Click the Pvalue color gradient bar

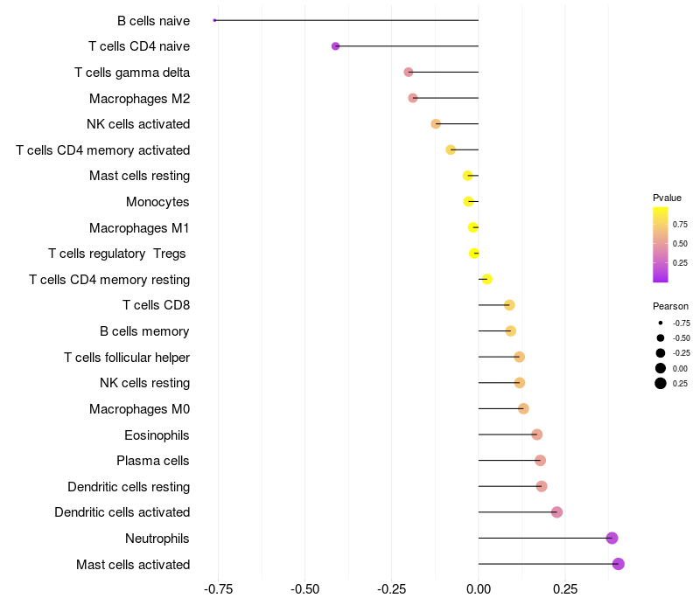(661, 245)
